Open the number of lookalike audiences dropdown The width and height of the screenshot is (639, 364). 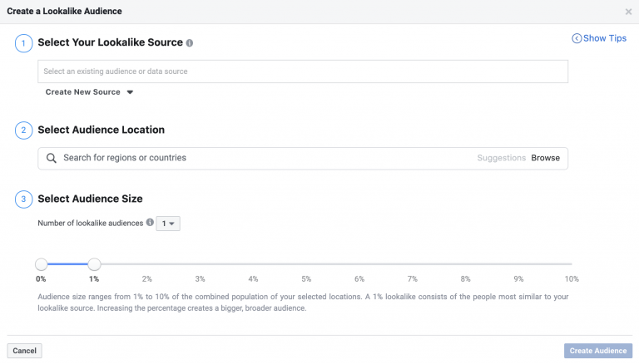click(168, 223)
